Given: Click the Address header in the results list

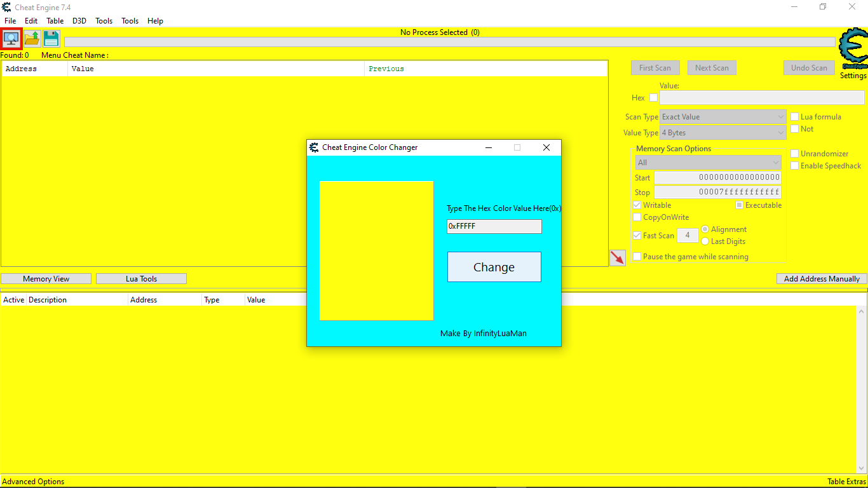Looking at the screenshot, I should point(34,69).
